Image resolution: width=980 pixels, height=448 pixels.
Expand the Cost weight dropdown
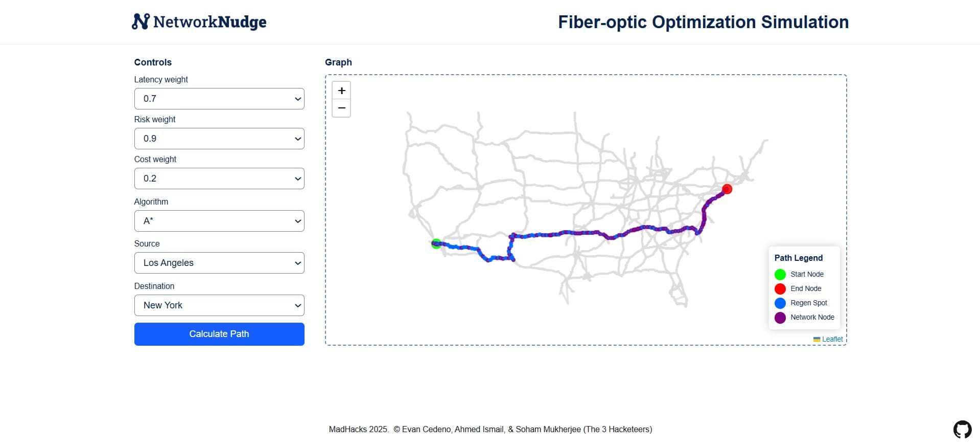[x=219, y=178]
